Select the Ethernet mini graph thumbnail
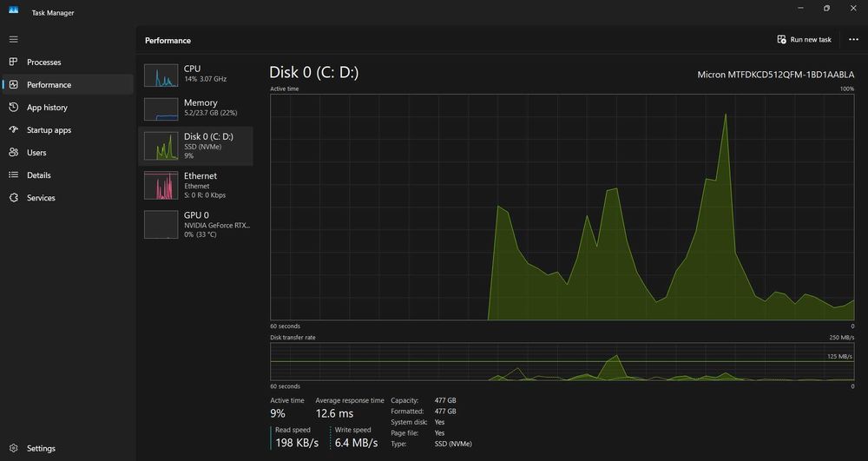Viewport: 868px width, 461px height. tap(161, 186)
